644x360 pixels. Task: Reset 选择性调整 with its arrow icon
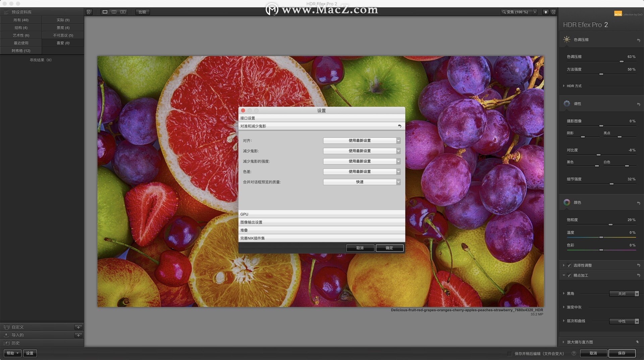(638, 265)
